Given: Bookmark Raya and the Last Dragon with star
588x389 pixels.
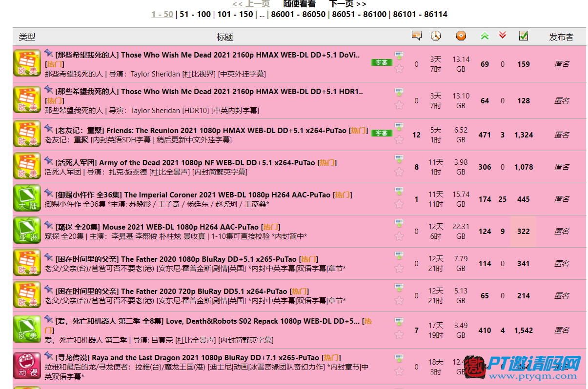Looking at the screenshot, I should [x=399, y=371].
